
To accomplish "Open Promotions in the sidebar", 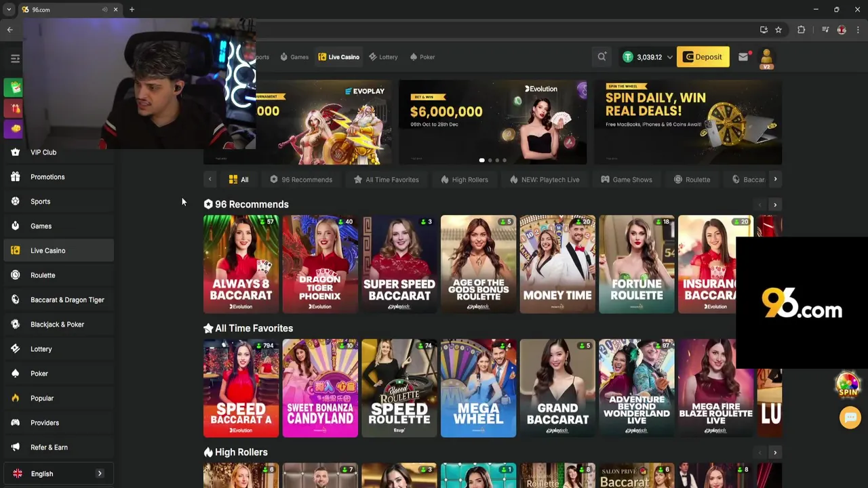I will (x=58, y=177).
